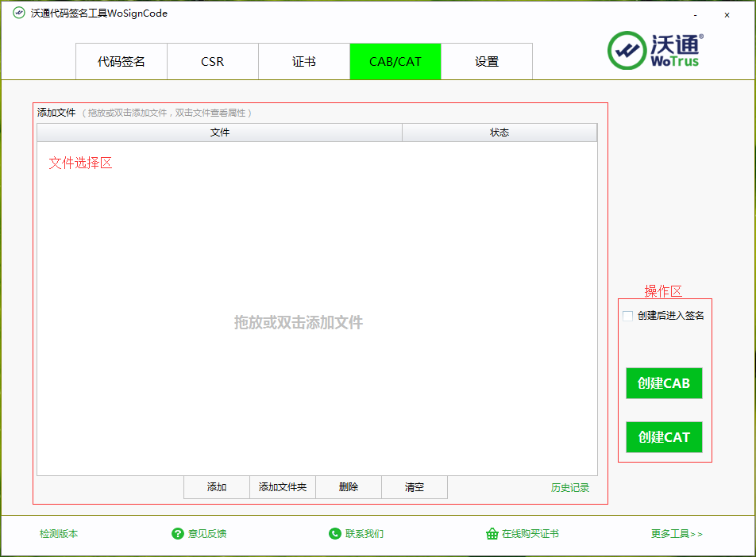Click the phone contact icon
The height and width of the screenshot is (557, 756).
click(334, 534)
